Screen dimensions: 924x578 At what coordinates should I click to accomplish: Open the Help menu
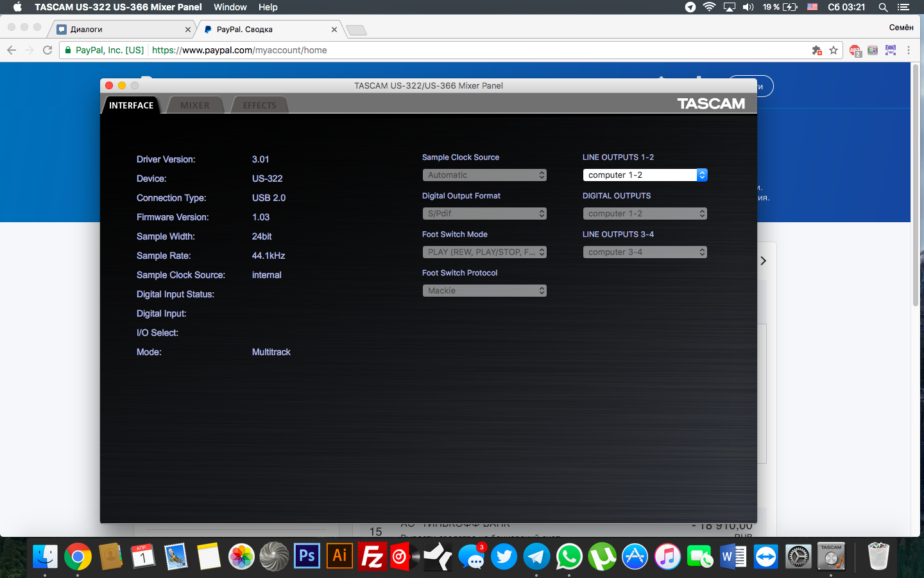[x=268, y=7]
